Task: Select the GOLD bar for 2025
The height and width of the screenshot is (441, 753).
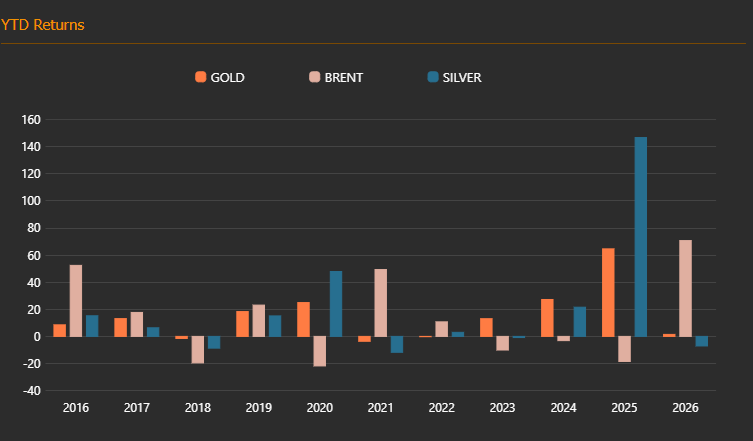Action: coord(608,292)
